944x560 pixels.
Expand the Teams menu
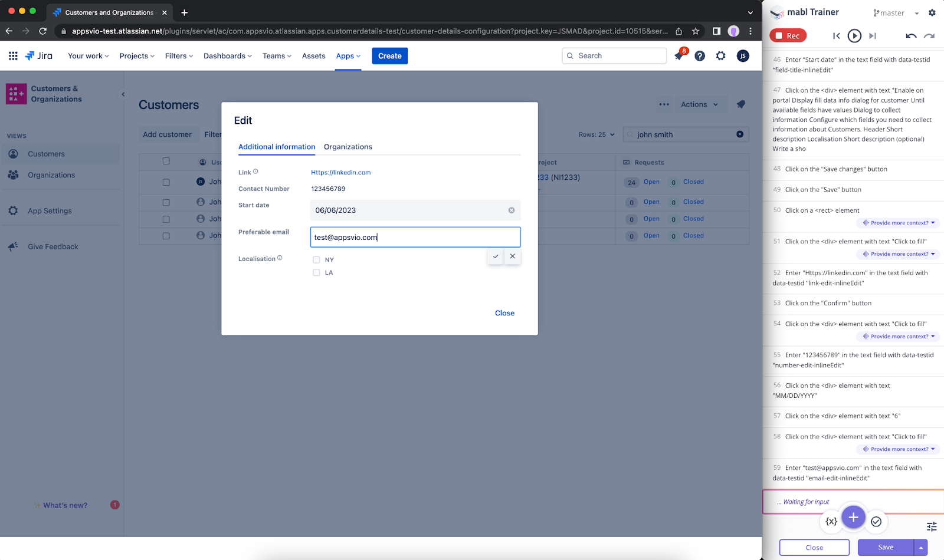pos(277,56)
